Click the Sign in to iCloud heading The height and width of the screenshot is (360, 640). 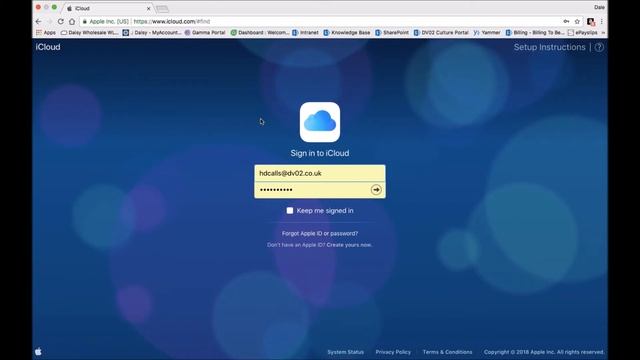pos(320,153)
